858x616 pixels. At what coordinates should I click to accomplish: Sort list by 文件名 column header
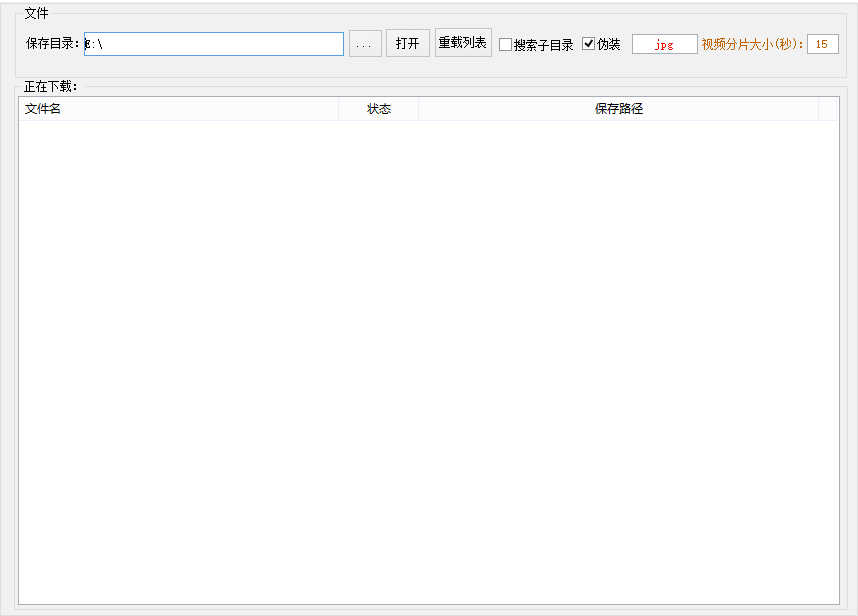click(178, 109)
